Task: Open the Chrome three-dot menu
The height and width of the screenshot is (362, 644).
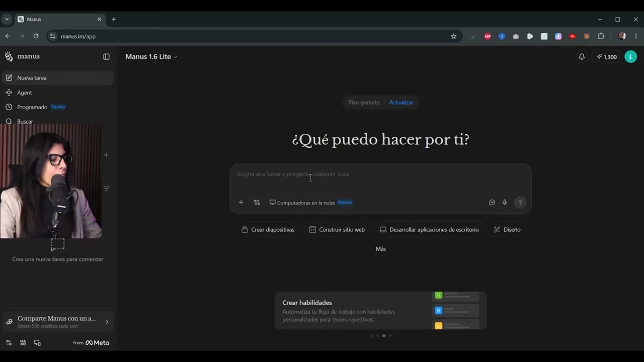Action: (x=636, y=36)
